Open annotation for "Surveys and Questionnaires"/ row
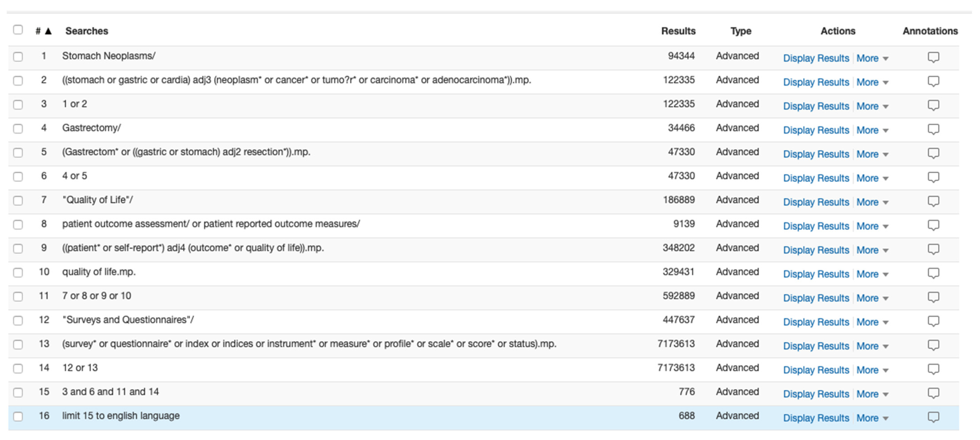 click(933, 321)
